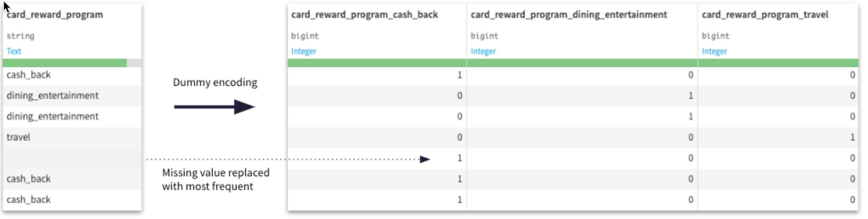Select the card_reward_program_cash_back column header
Viewport: 868px width, 219px height.
coord(364,15)
